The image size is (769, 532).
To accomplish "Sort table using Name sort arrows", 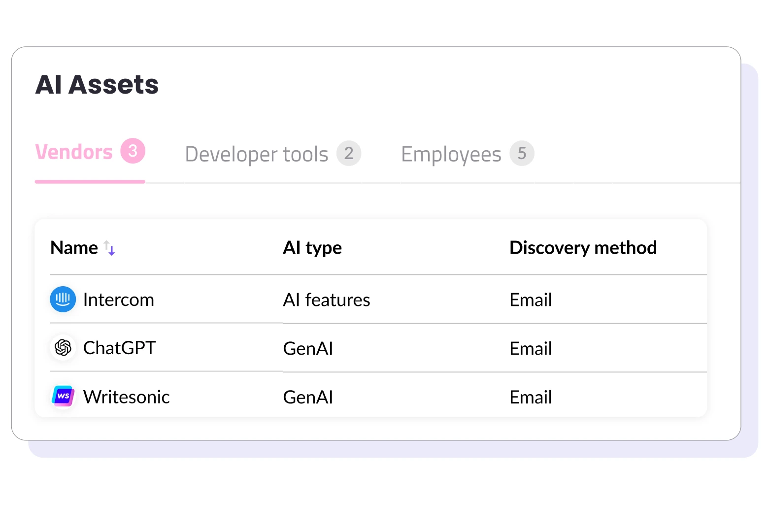I will point(109,248).
